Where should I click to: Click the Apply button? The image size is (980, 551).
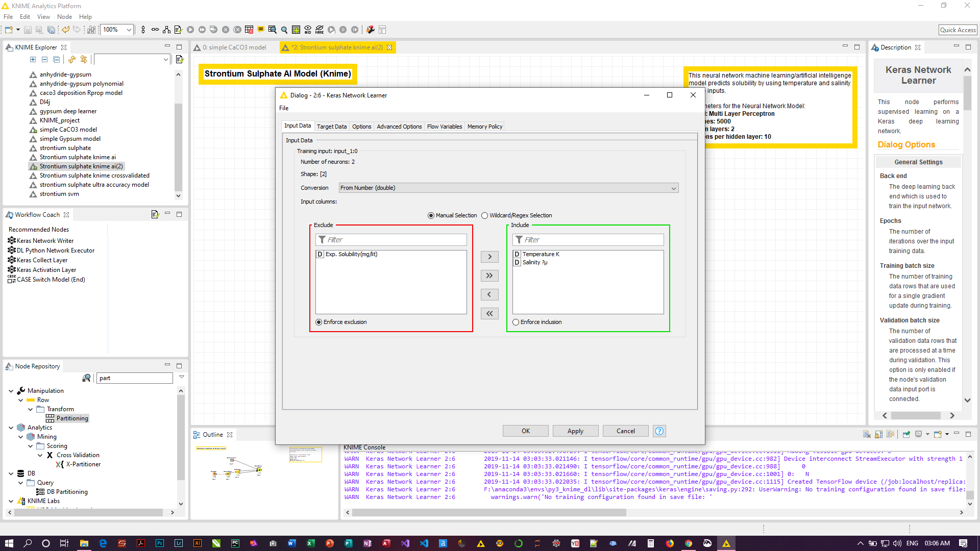(575, 431)
